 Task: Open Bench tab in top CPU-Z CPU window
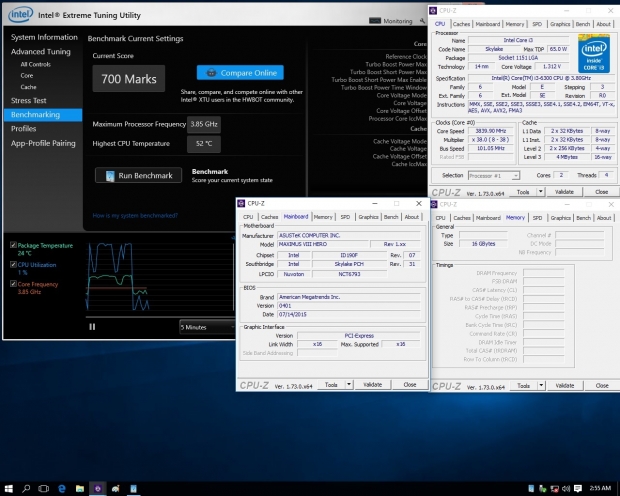[x=582, y=24]
